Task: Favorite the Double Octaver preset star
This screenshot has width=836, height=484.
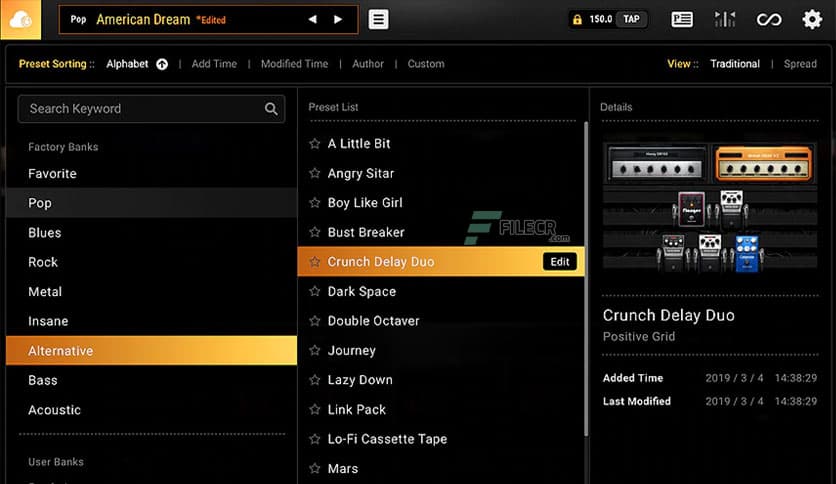Action: pyautogui.click(x=315, y=320)
